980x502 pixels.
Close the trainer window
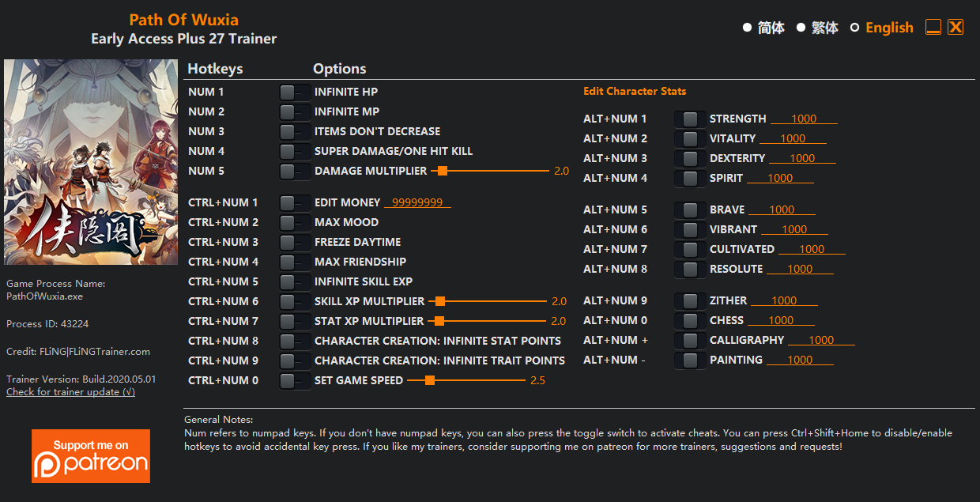click(955, 27)
